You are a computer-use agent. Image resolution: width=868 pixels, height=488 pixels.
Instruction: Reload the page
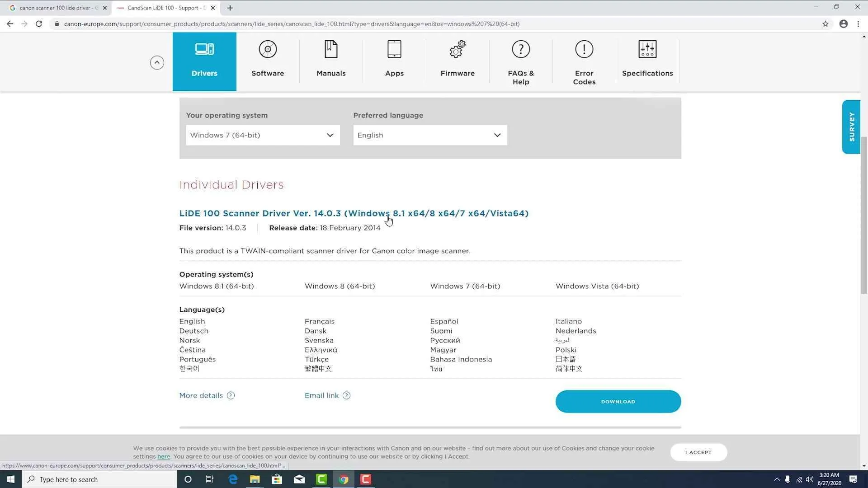click(39, 24)
